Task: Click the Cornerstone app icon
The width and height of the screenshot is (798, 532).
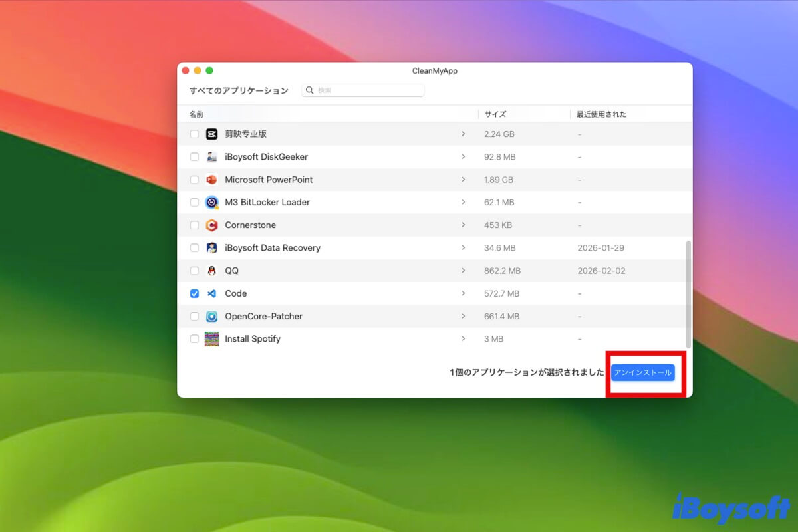Action: click(x=213, y=225)
